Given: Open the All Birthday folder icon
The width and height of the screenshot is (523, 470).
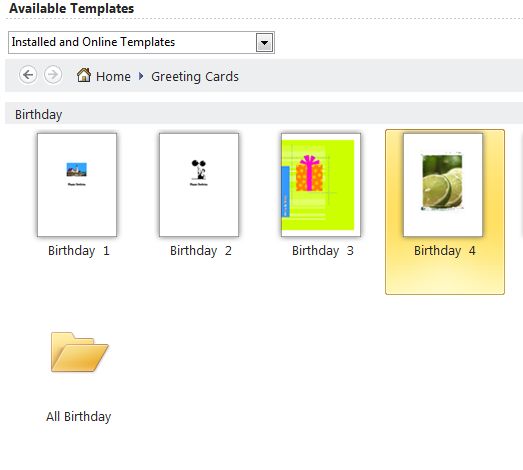Looking at the screenshot, I should coord(79,352).
